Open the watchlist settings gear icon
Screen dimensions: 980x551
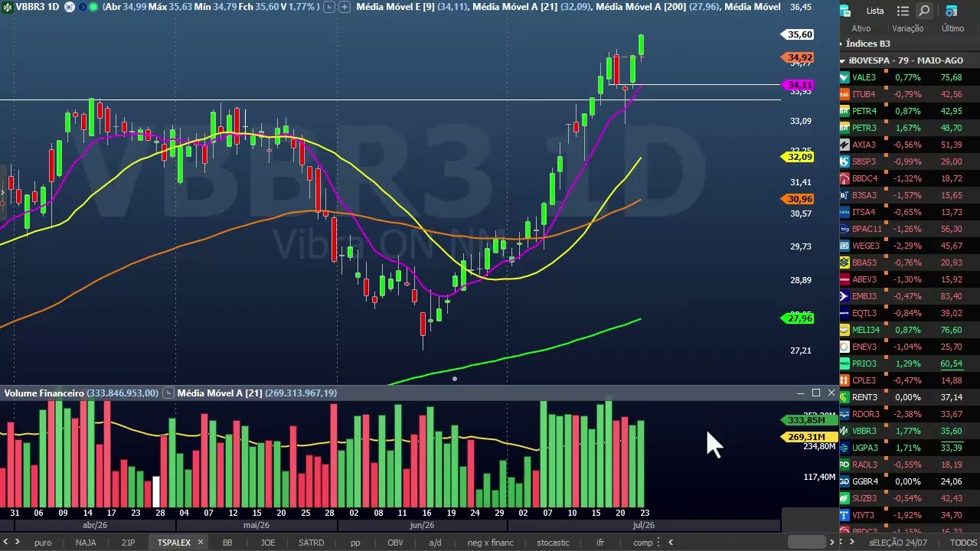(x=951, y=11)
